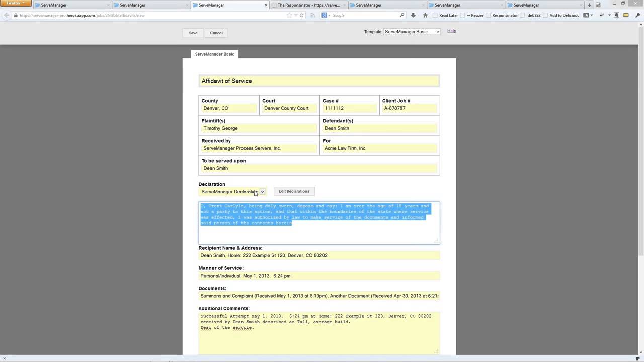The image size is (644, 362).
Task: Click the Add to Delicious bookmark
Action: (x=561, y=15)
